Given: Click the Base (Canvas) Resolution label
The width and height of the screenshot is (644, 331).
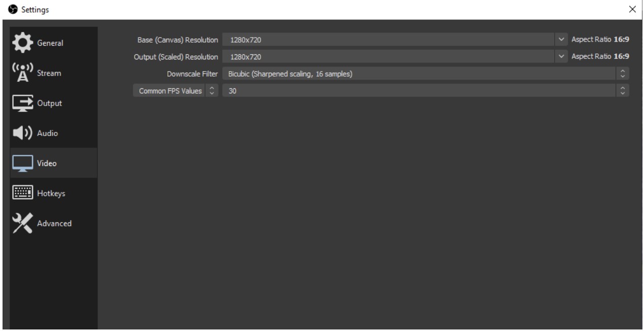Looking at the screenshot, I should [x=178, y=39].
